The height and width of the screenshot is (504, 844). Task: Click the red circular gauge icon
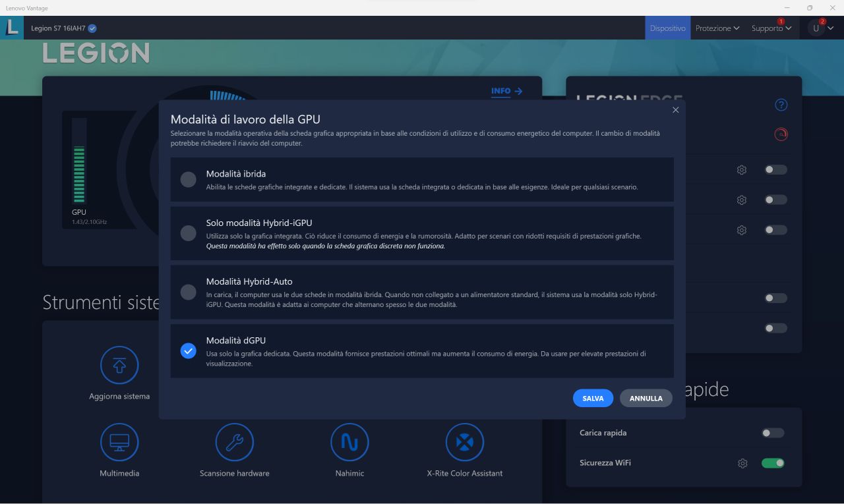(781, 134)
